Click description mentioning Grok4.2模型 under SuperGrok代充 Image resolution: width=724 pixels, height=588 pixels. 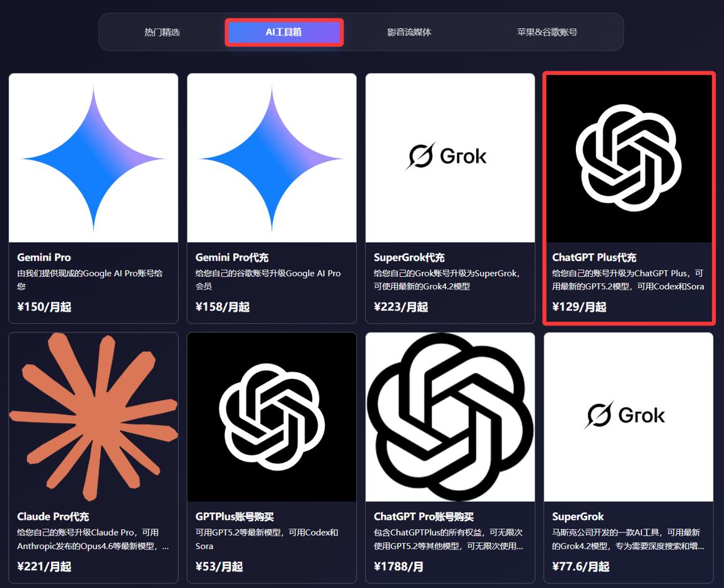point(447,280)
